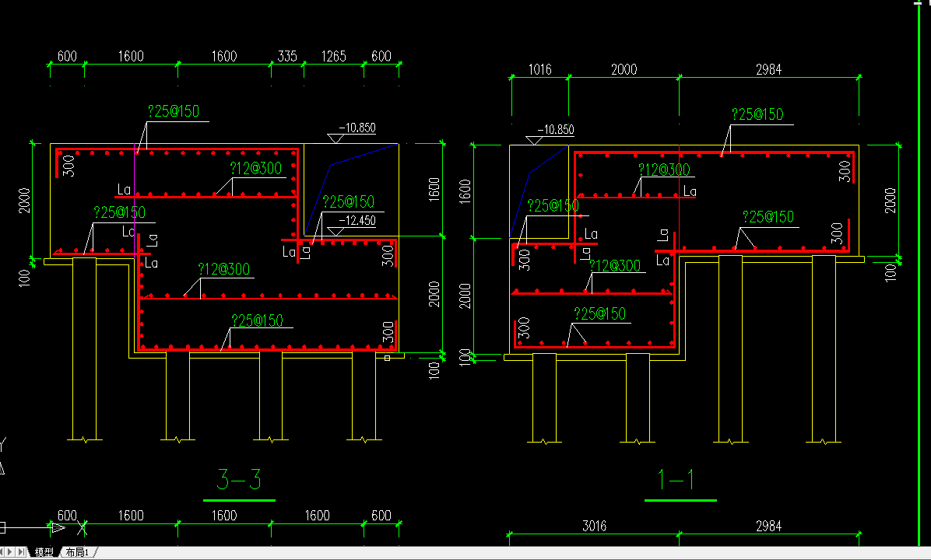The height and width of the screenshot is (560, 931).
Task: Select the -12.450 elevation label
Action: click(x=357, y=221)
